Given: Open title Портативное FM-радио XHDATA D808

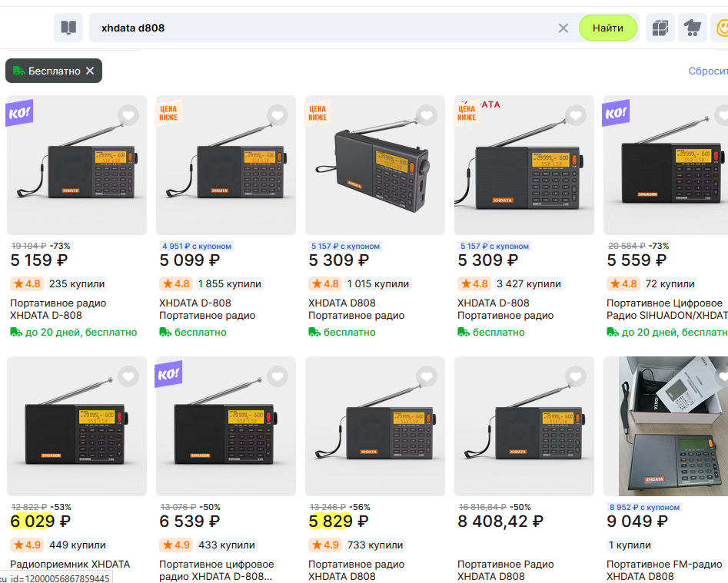Looking at the screenshot, I should coord(664,570).
